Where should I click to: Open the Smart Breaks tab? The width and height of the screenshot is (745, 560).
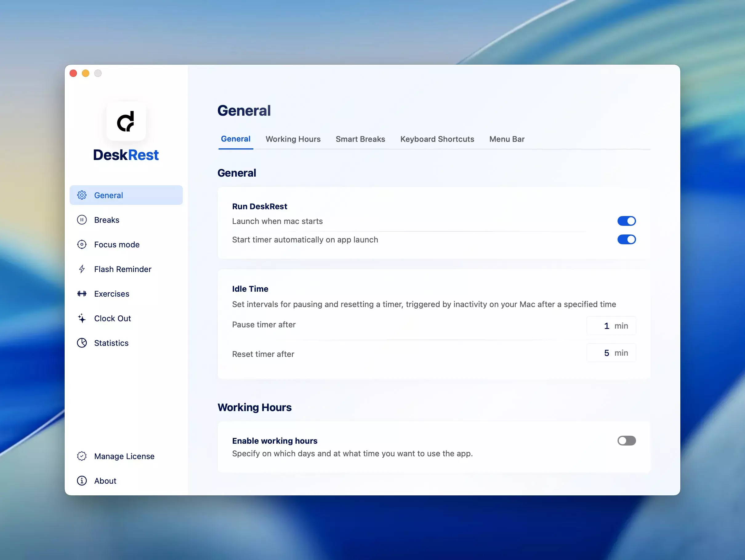pos(360,139)
